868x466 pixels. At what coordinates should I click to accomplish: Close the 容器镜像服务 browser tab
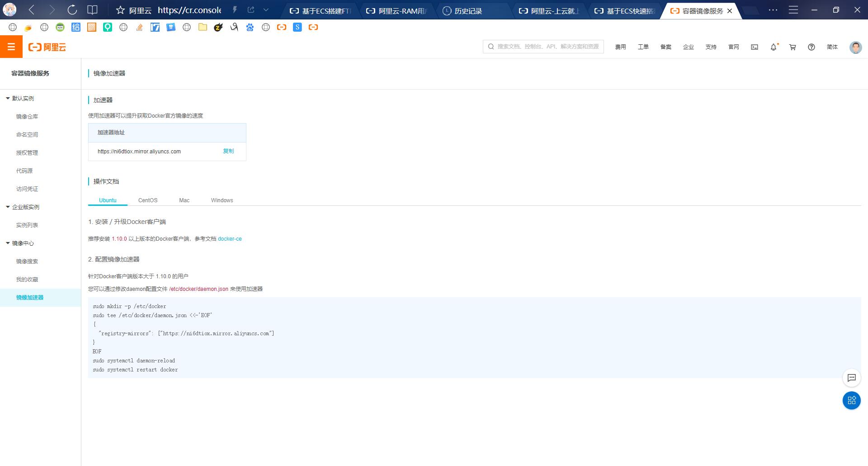[730, 11]
